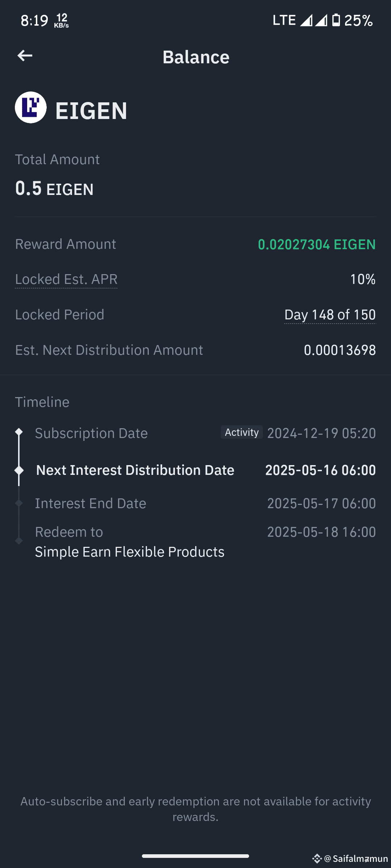
Task: Tap the Balance page title
Action: (196, 57)
